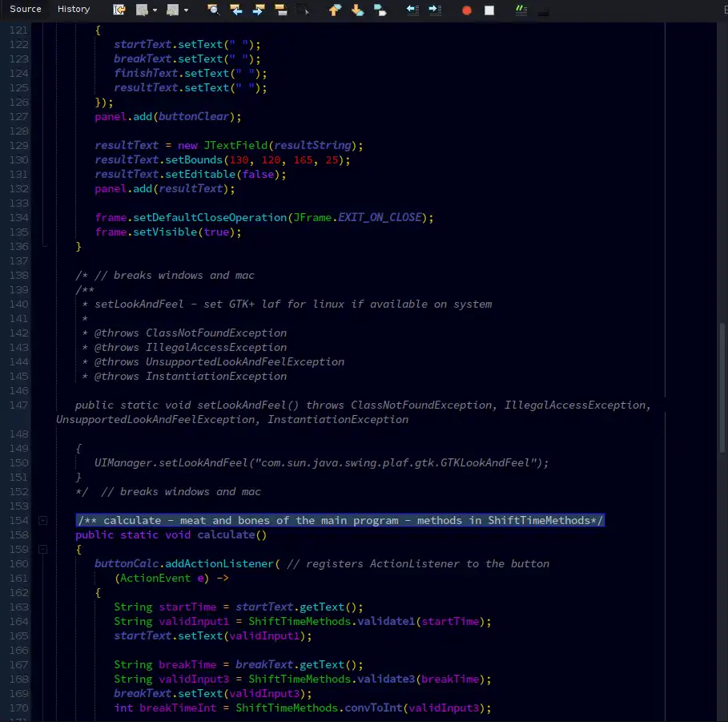This screenshot has width=728, height=722.
Task: Expand the folded comment at line 154
Action: pyautogui.click(x=42, y=520)
